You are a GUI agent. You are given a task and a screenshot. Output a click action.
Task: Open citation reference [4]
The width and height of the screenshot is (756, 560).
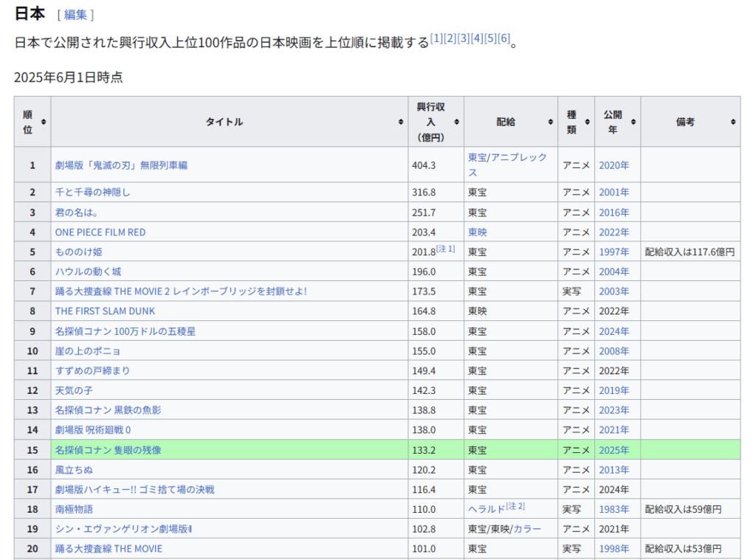pos(477,38)
